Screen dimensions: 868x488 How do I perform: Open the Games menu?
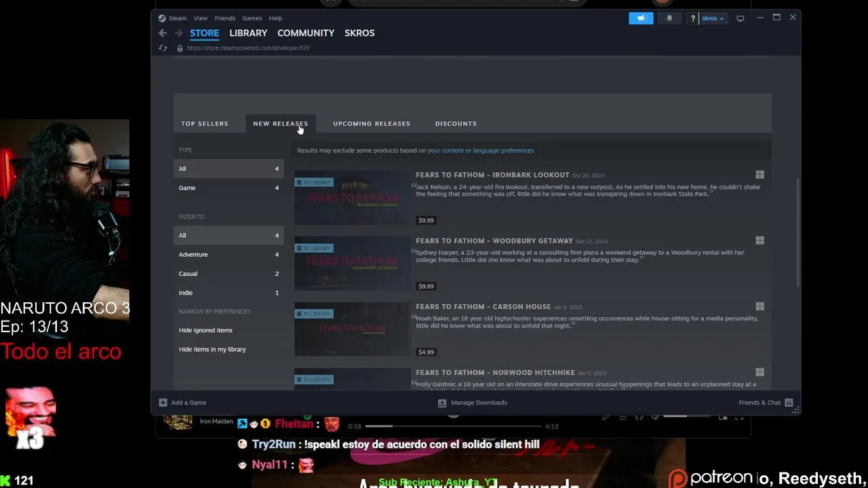click(x=252, y=18)
